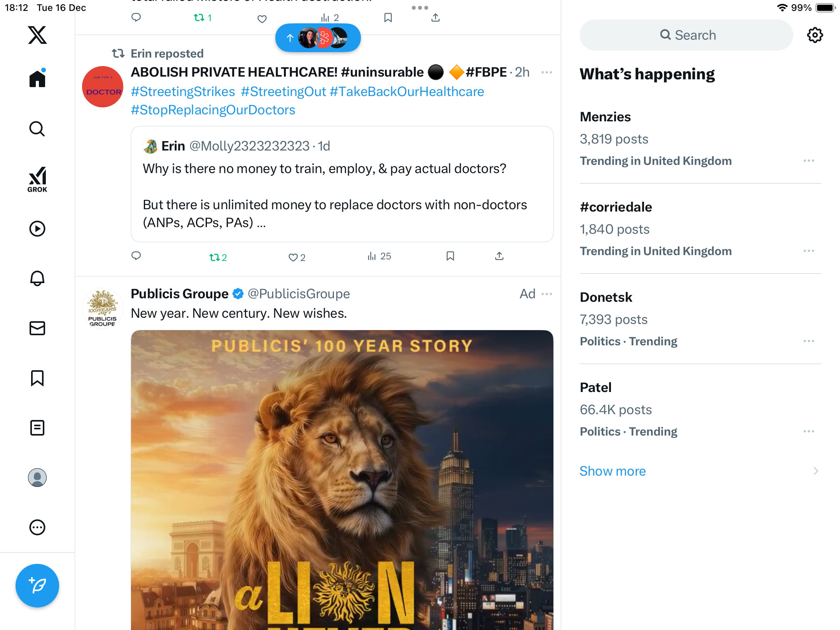840x630 pixels.
Task: Click the Search field
Action: tap(686, 35)
